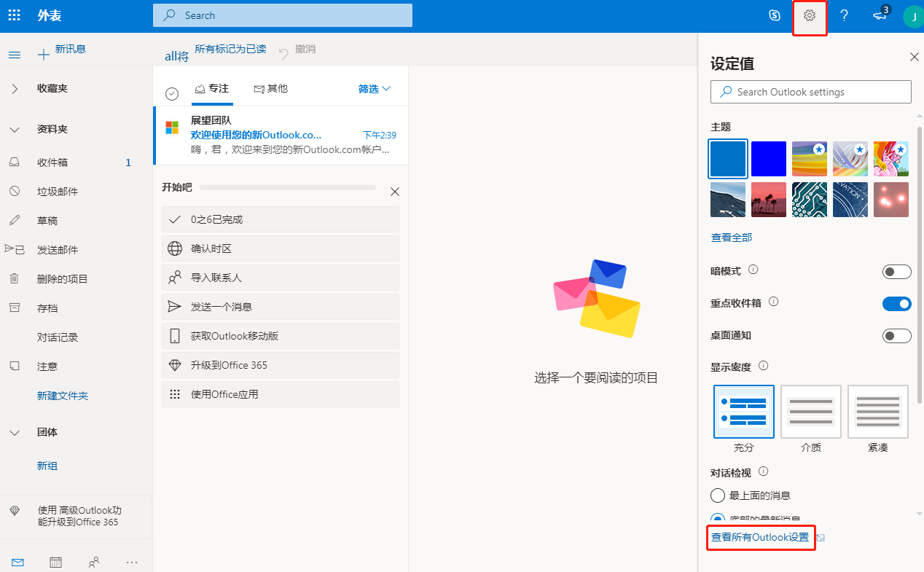Select the 最上面的消息 radio button
Screen dimensions: 924x572
pos(717,495)
